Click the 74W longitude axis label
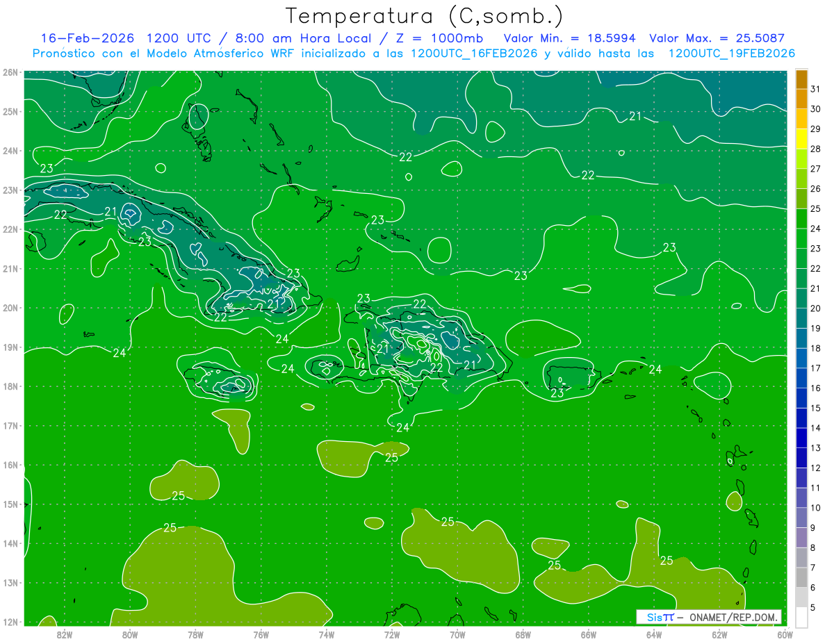The height and width of the screenshot is (644, 834). pos(327,634)
